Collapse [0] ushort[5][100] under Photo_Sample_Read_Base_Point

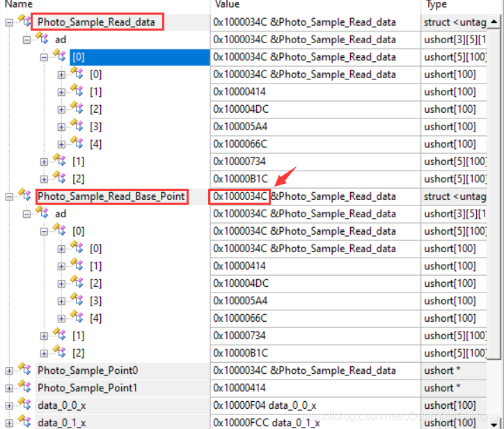coord(44,231)
